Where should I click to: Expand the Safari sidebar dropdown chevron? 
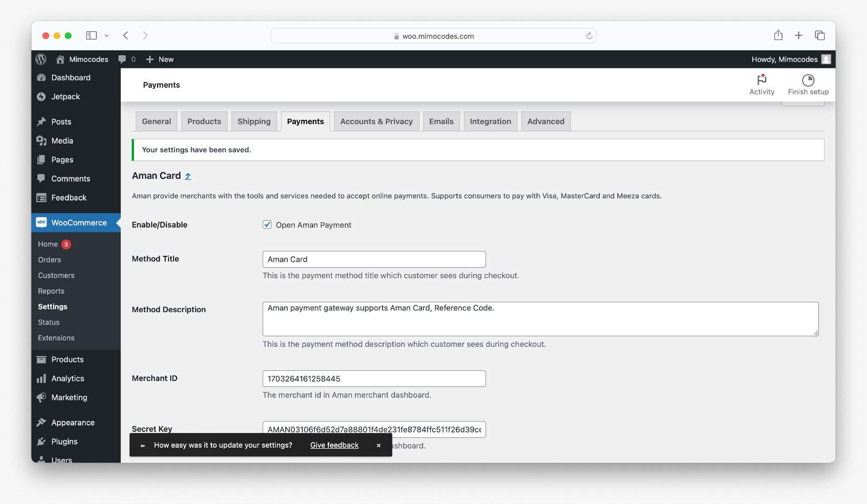point(107,36)
